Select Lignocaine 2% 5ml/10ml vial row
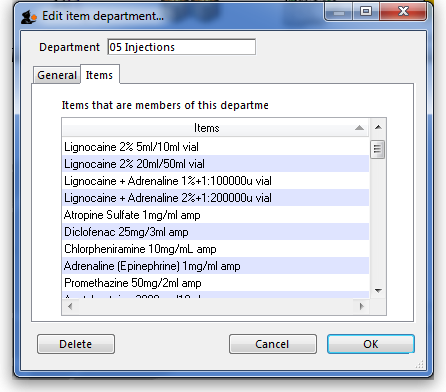Viewport: 446px width, 392px height. tap(215, 147)
